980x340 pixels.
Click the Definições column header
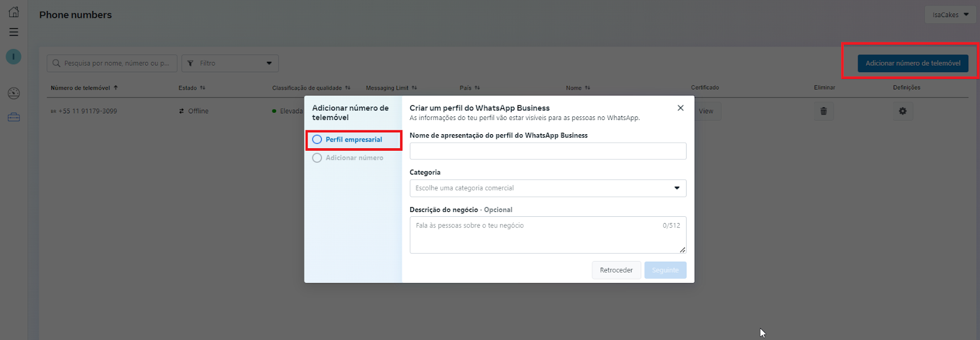click(907, 88)
